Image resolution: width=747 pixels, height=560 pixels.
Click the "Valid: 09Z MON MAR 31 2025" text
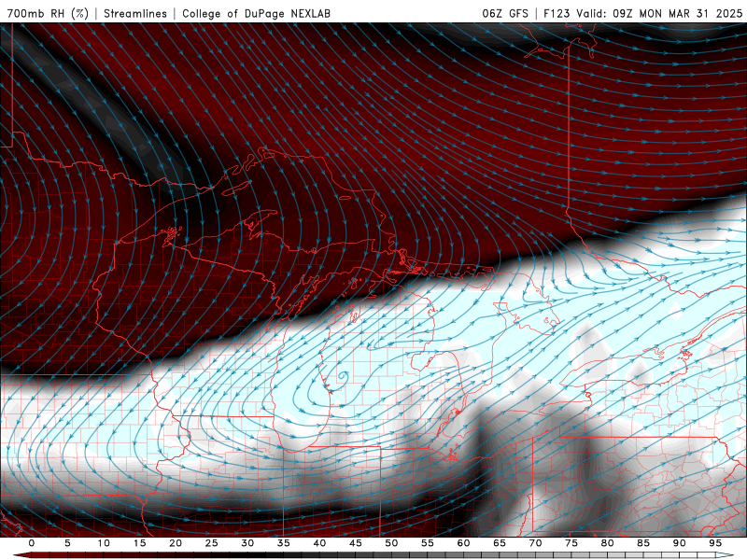[659, 13]
